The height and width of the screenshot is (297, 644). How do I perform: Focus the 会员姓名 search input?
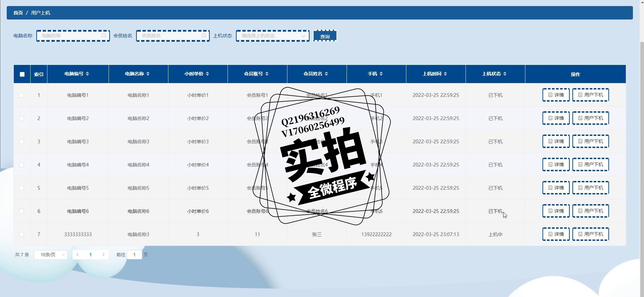[x=173, y=36]
